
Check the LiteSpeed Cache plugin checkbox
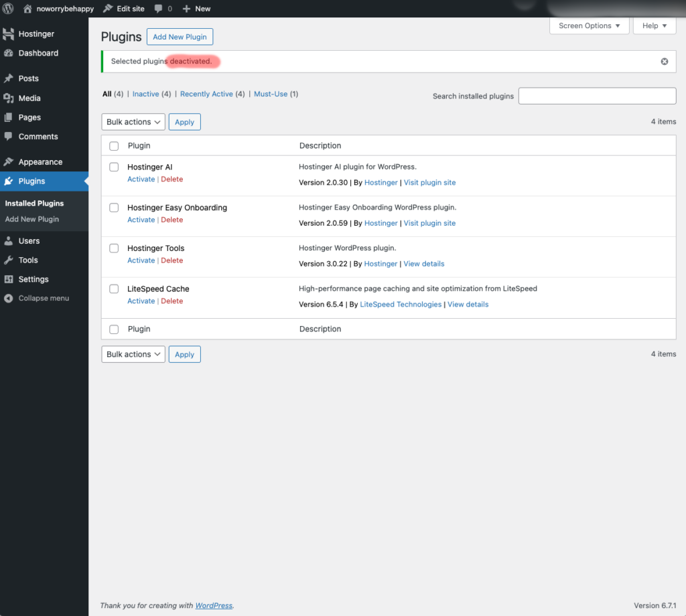(x=114, y=289)
